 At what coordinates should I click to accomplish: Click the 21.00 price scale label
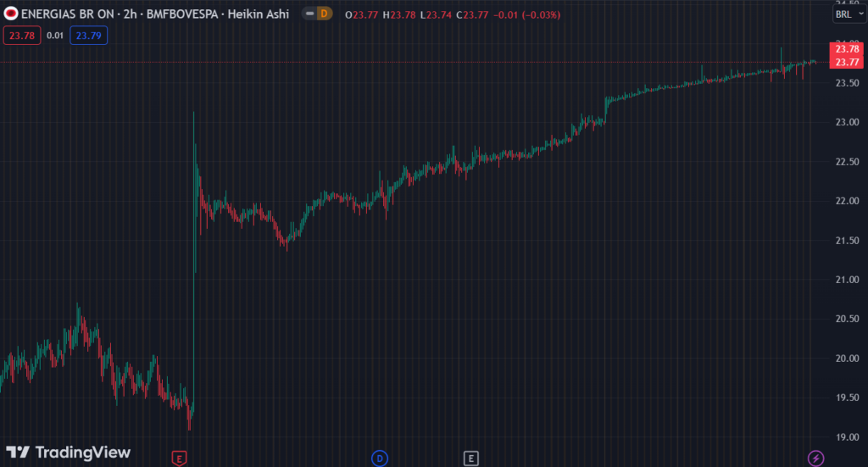tap(847, 280)
